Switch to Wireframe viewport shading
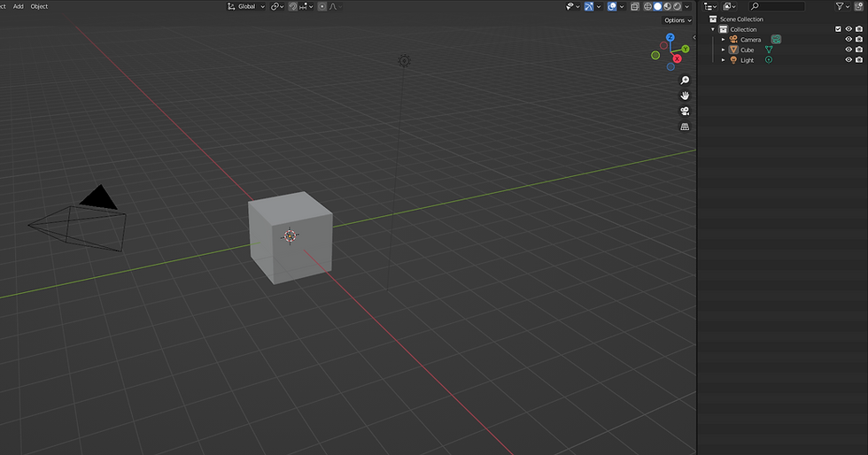 (x=647, y=7)
